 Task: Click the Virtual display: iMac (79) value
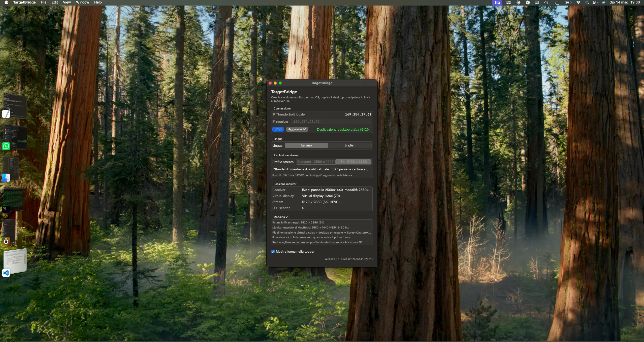[321, 196]
